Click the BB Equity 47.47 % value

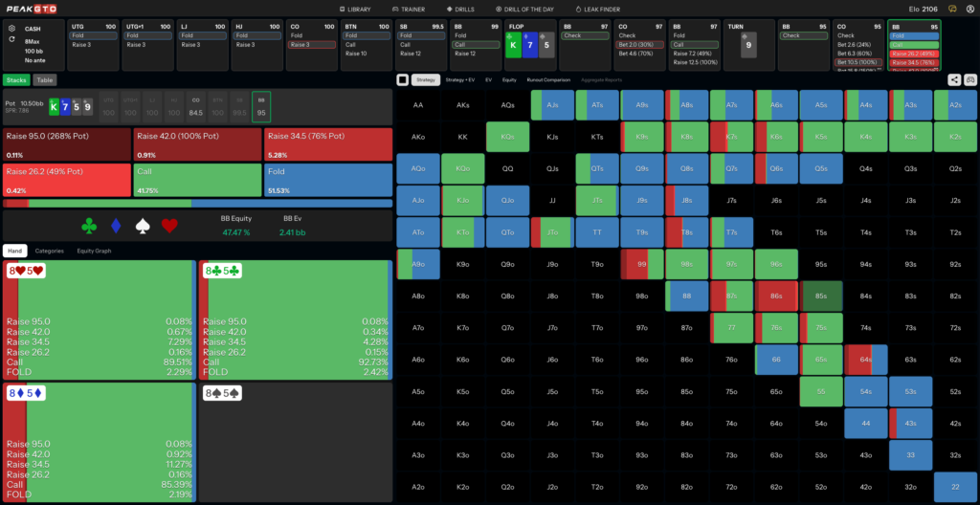click(x=237, y=232)
